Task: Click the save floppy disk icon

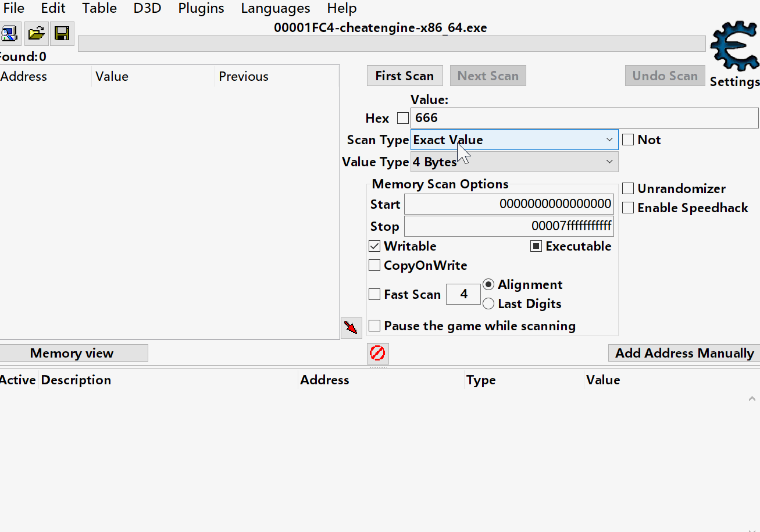Action: [x=62, y=34]
